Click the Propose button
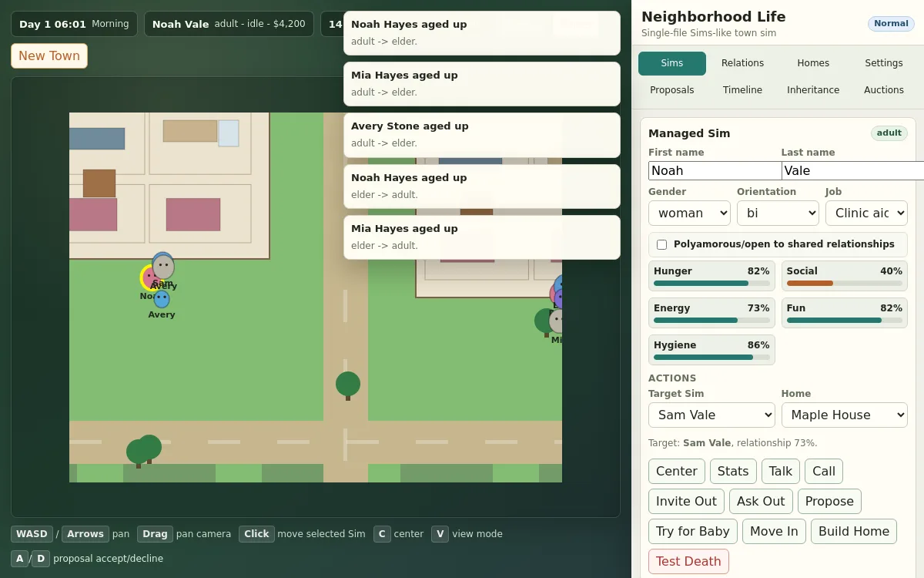This screenshot has width=924, height=578. 829,501
